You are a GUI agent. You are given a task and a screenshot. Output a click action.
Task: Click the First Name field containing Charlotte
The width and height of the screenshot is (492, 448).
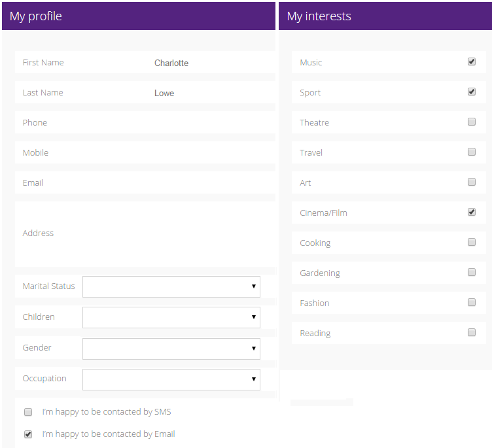(209, 63)
